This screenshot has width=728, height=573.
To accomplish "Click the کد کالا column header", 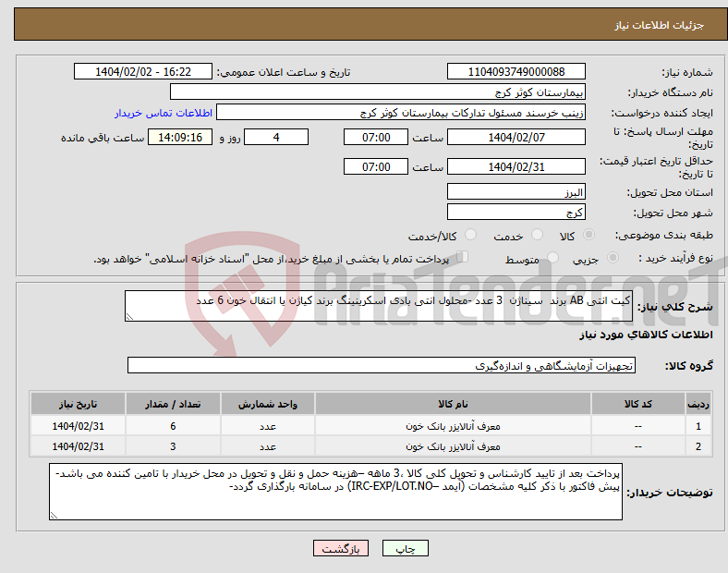I will point(638,404).
